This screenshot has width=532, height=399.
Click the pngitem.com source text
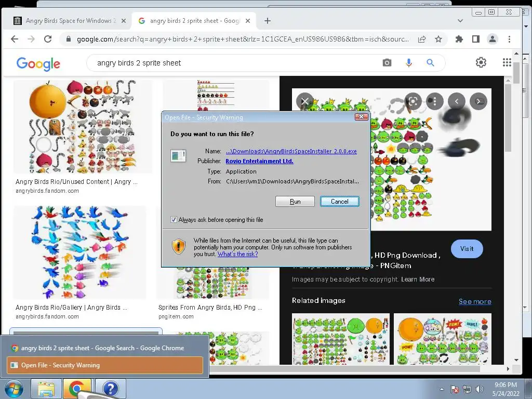tap(176, 316)
